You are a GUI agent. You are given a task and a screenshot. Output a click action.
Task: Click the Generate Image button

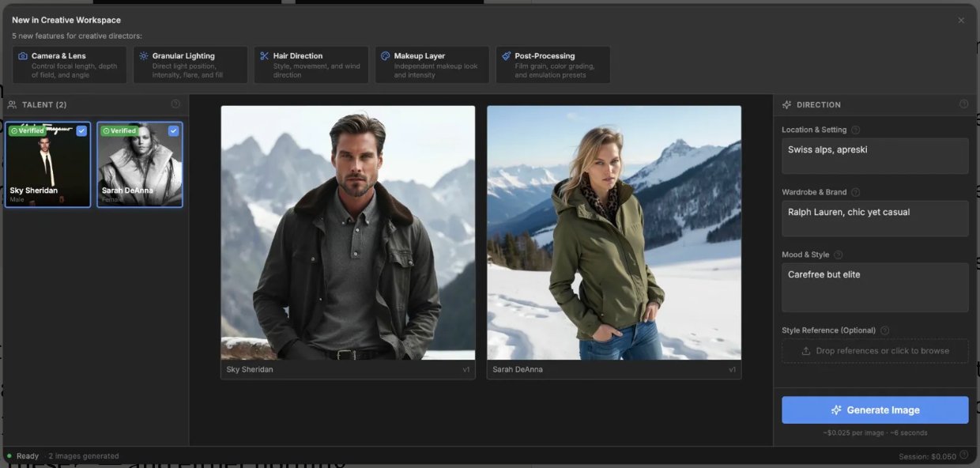(x=875, y=410)
